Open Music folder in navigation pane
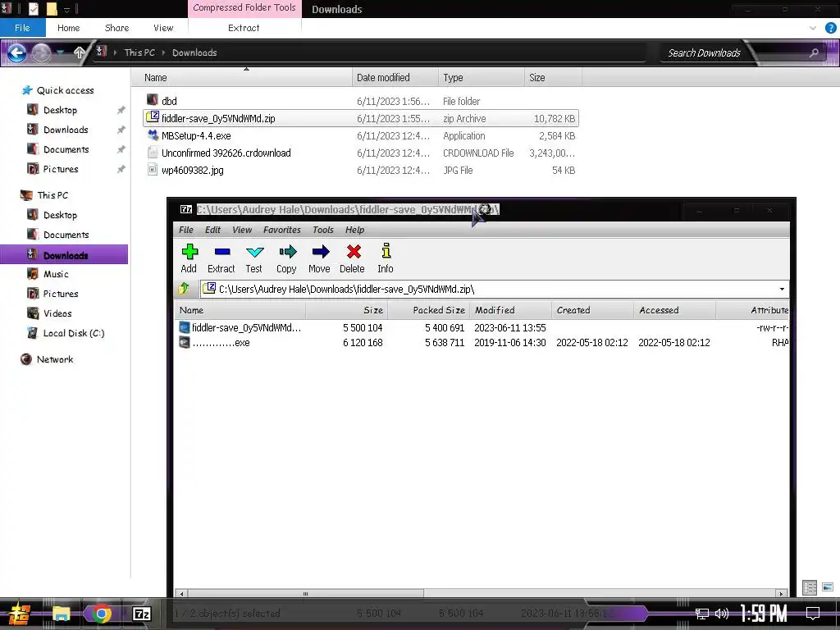Image resolution: width=840 pixels, height=630 pixels. 56,274
